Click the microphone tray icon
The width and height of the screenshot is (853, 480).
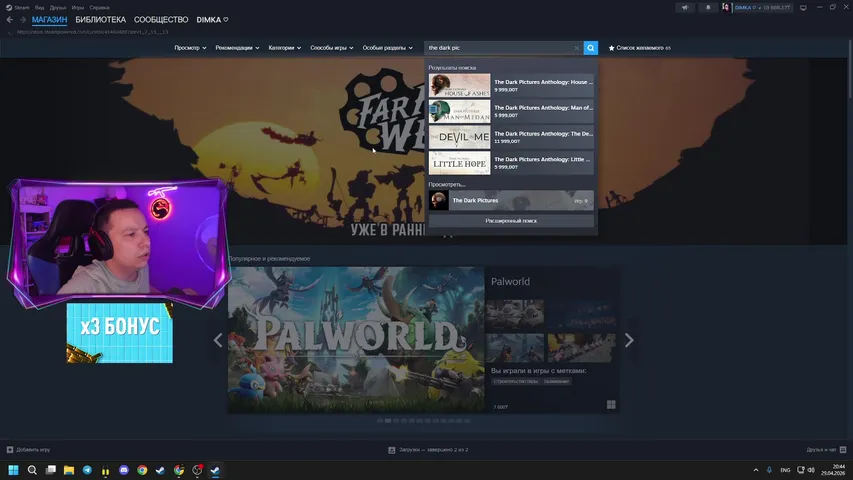pos(769,470)
